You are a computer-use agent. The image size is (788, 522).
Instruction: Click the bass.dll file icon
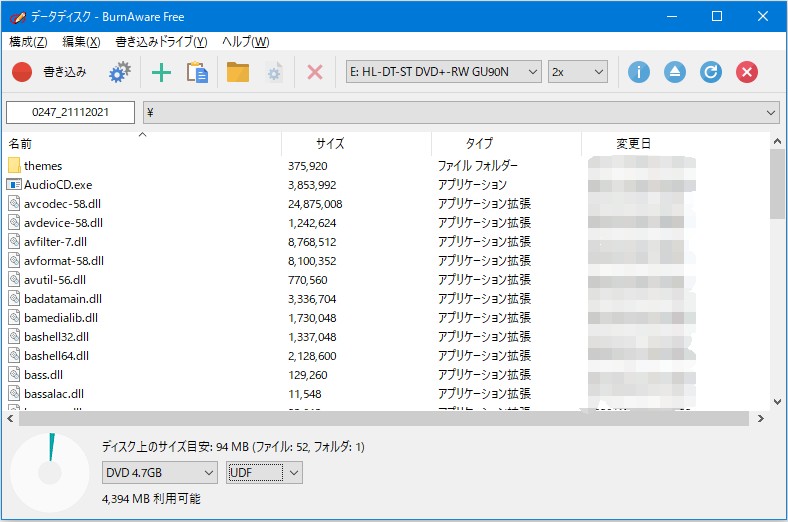[x=14, y=374]
